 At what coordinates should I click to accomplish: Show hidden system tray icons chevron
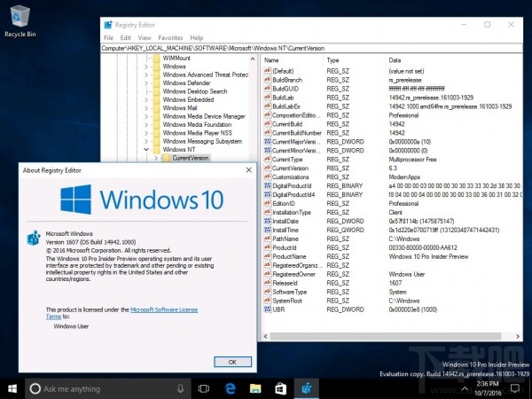point(465,388)
